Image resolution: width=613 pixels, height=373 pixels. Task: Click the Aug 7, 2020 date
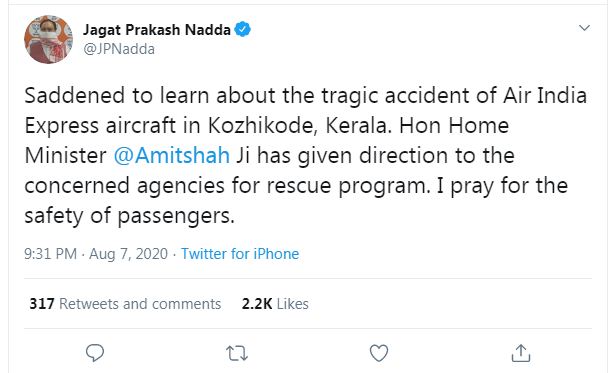coord(128,254)
